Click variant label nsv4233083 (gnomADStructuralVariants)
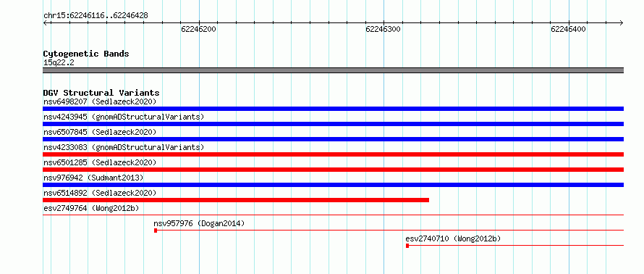The image size is (644, 274). (124, 147)
